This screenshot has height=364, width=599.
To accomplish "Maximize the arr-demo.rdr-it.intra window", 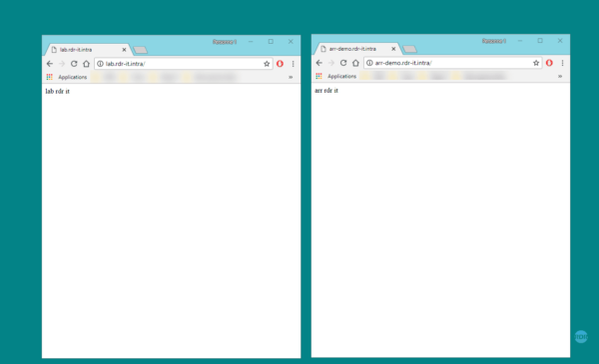I will click(x=540, y=41).
